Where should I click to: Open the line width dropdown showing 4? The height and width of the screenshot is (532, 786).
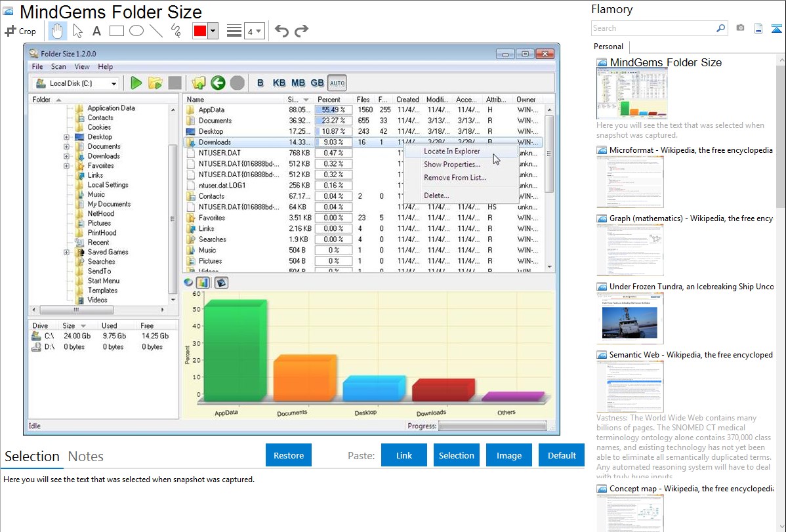tap(254, 31)
